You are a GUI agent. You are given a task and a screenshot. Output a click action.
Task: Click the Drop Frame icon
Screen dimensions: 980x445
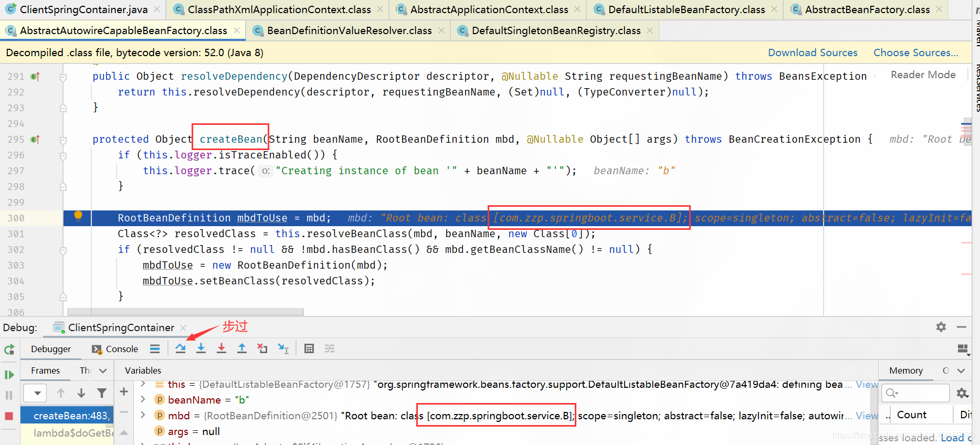[262, 348]
